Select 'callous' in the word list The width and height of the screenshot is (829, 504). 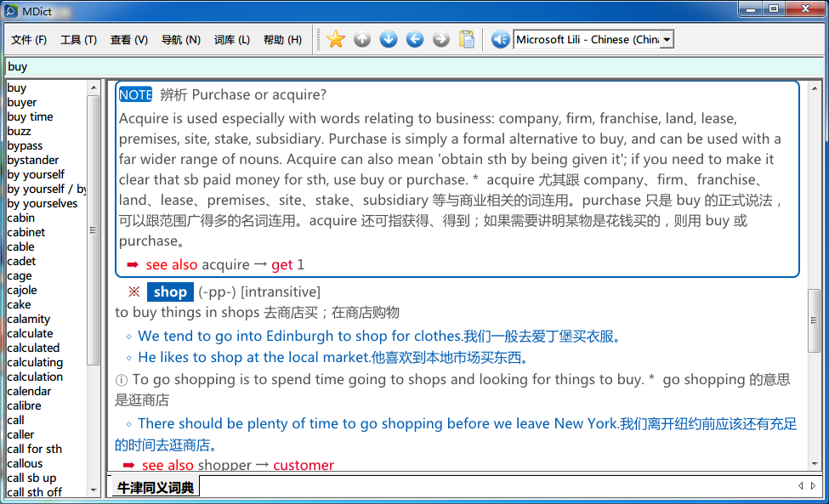[x=25, y=463]
